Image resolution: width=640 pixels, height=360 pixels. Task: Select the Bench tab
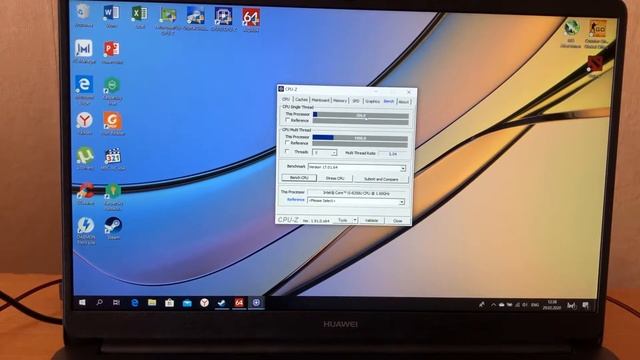pos(389,101)
